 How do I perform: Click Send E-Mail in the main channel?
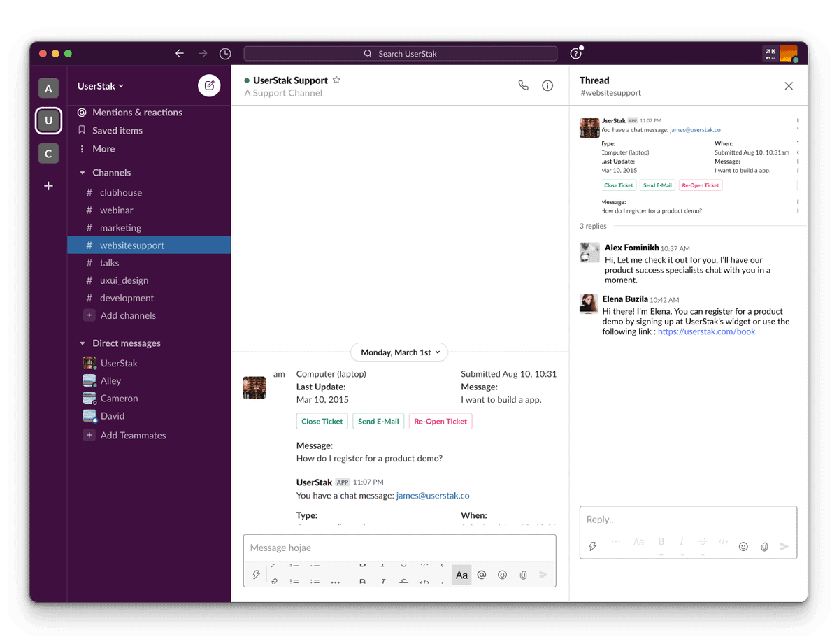378,422
